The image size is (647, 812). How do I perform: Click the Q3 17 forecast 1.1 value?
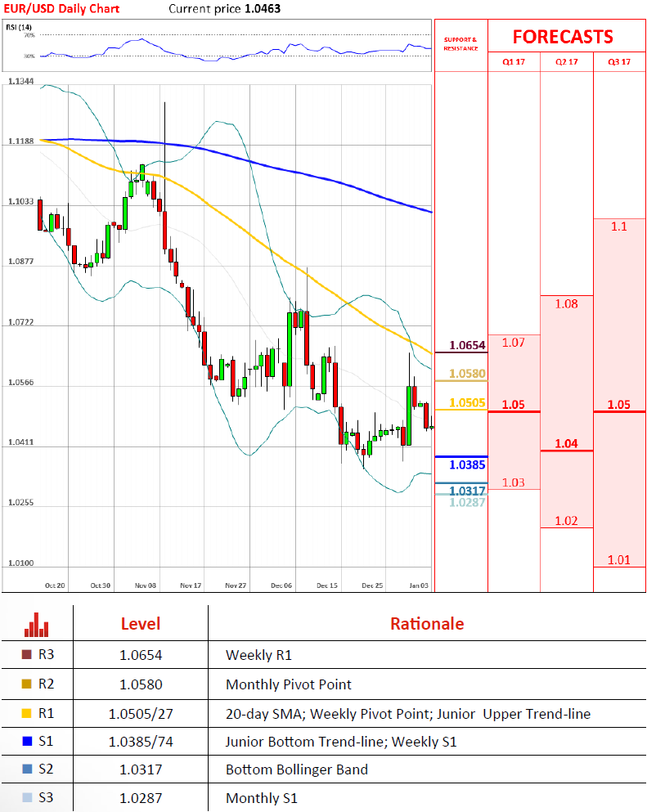[619, 227]
